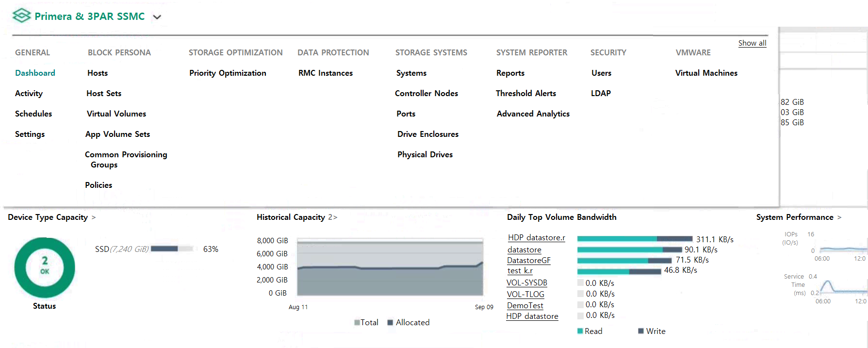Click the Read legend swatch
The image size is (868, 348).
(580, 331)
